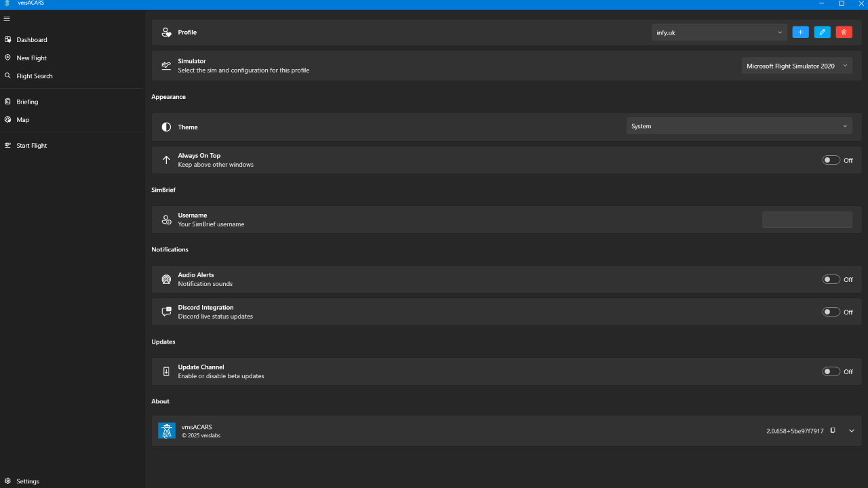
Task: Click the edit profile pencil icon
Action: (x=822, y=32)
